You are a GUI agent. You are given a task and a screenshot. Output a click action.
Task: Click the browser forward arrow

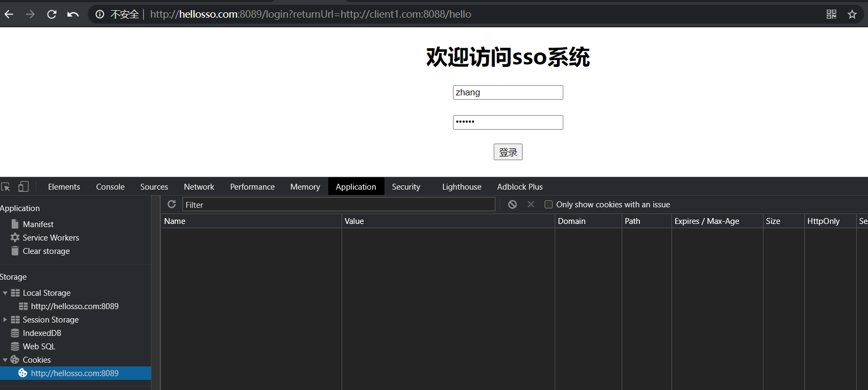[30, 14]
